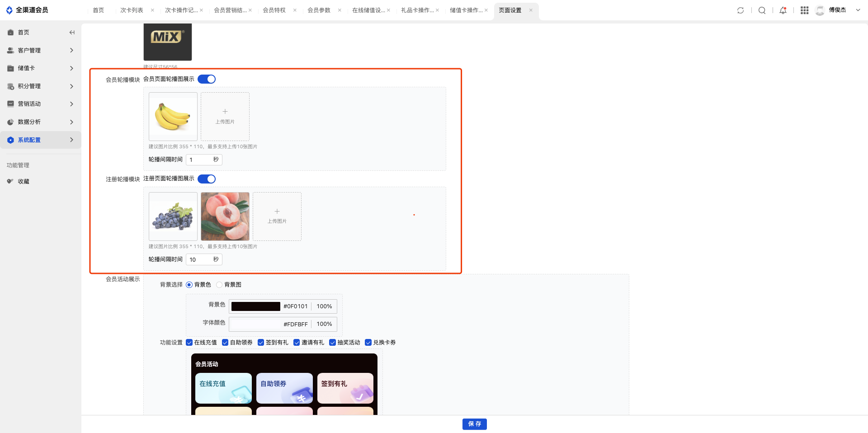Close the 会员参数 tab
Viewport: 868px width, 433px height.
coord(340,10)
